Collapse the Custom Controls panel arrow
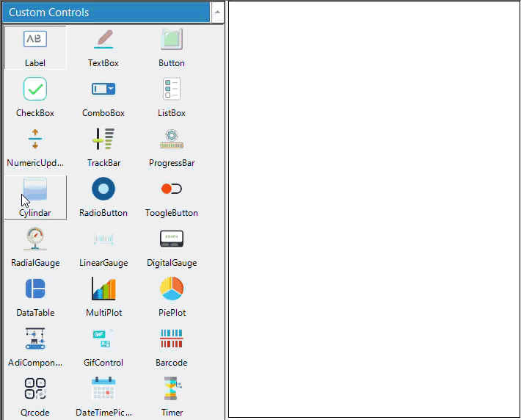 (x=217, y=12)
